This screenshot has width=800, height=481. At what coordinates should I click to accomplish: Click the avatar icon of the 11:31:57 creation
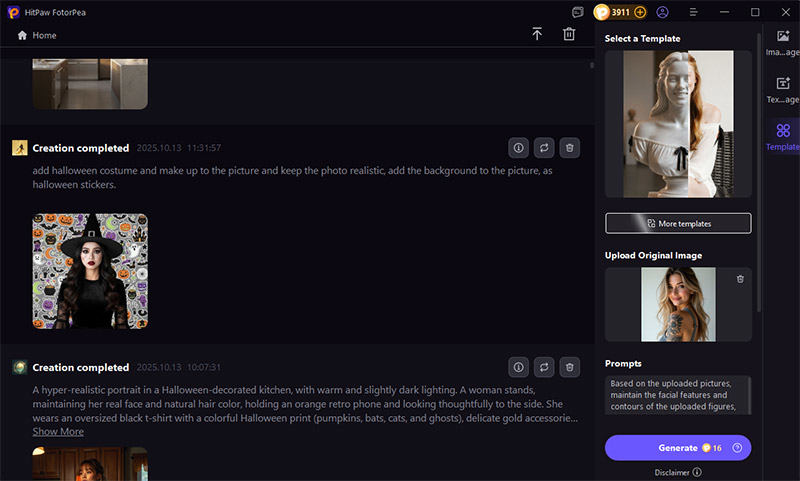pos(20,148)
